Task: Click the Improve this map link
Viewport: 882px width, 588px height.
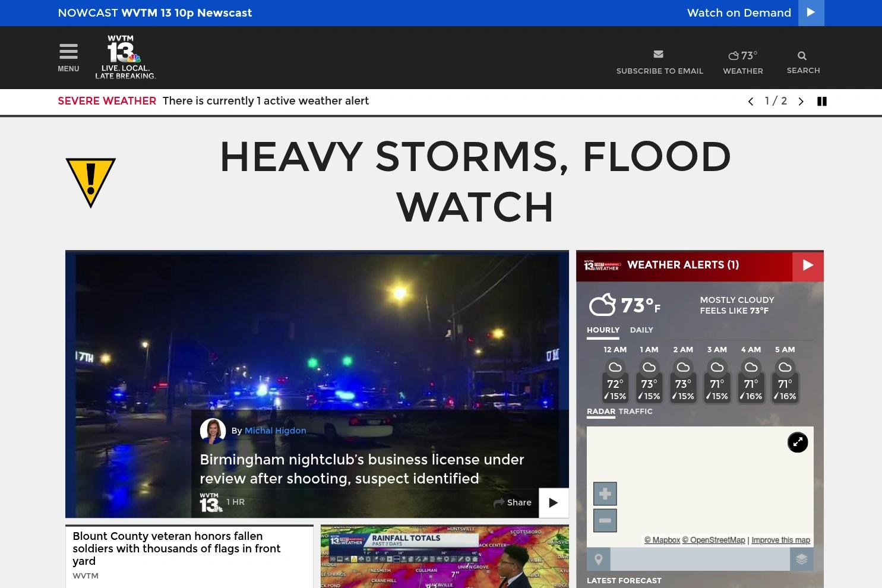Action: click(x=780, y=540)
